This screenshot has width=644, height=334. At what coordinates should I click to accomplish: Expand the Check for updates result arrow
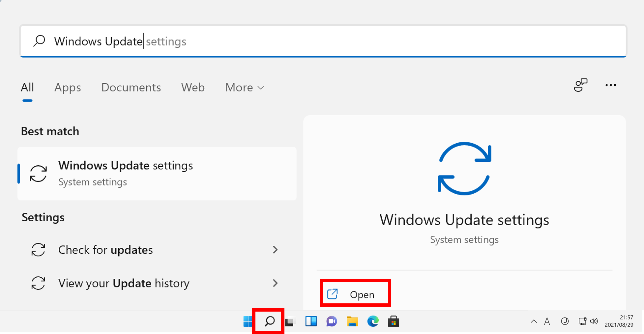pyautogui.click(x=275, y=250)
